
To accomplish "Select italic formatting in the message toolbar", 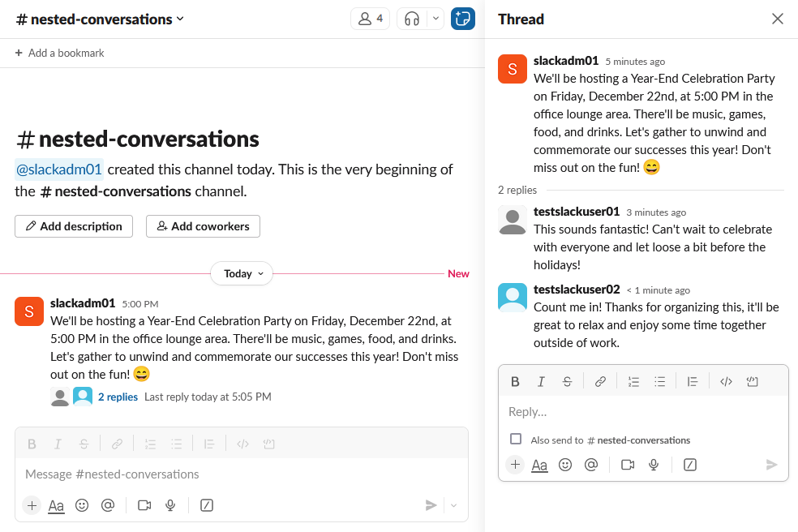I will 541,381.
